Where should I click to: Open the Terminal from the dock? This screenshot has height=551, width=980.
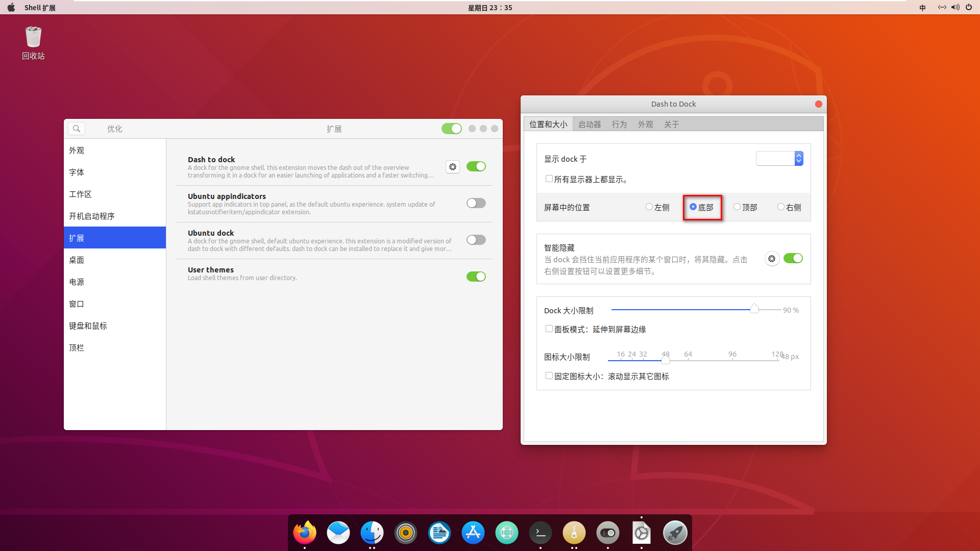(541, 532)
